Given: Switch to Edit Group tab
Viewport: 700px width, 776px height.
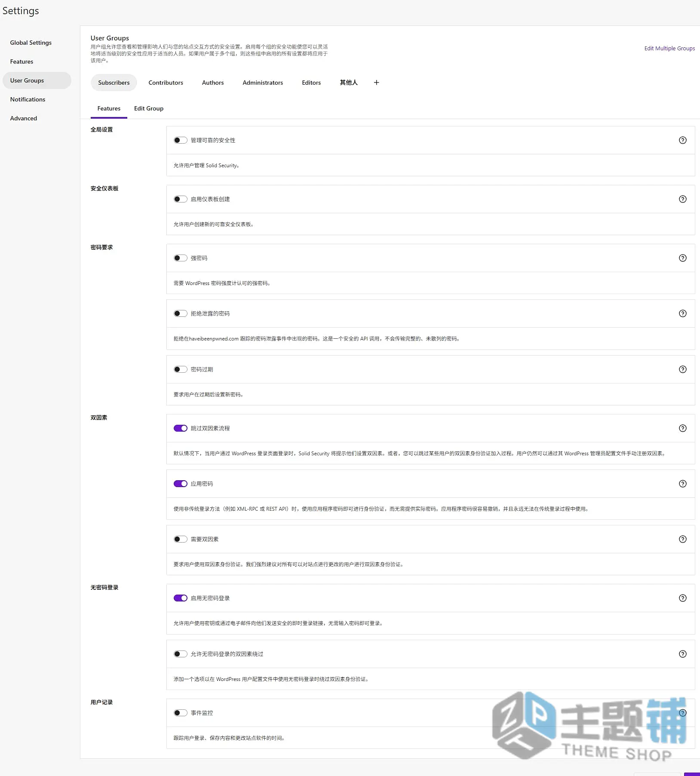Looking at the screenshot, I should pos(149,108).
